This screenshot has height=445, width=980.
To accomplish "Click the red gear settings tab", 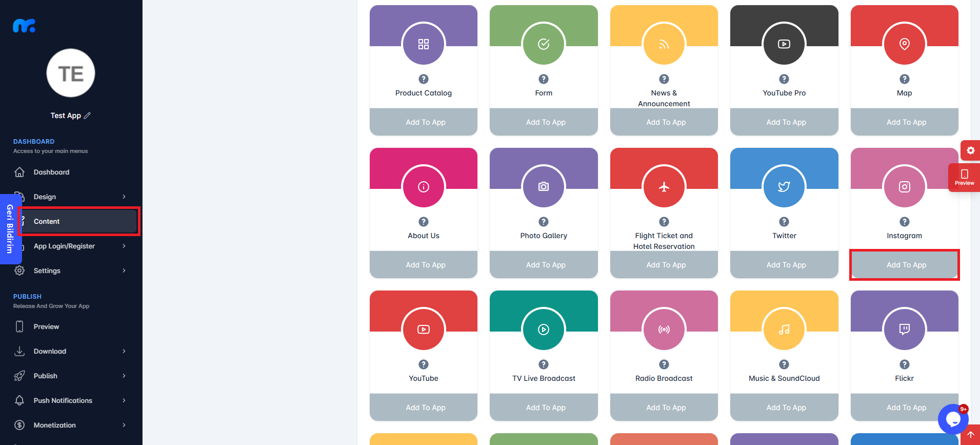I will (970, 150).
